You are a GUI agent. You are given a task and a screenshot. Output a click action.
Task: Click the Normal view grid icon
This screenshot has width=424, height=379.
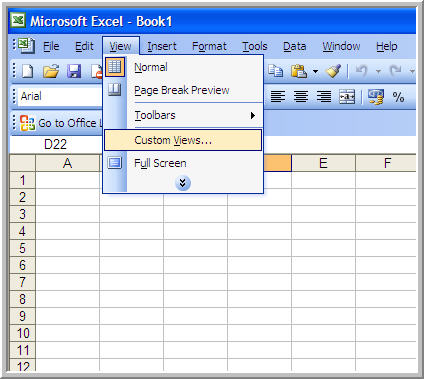click(115, 67)
